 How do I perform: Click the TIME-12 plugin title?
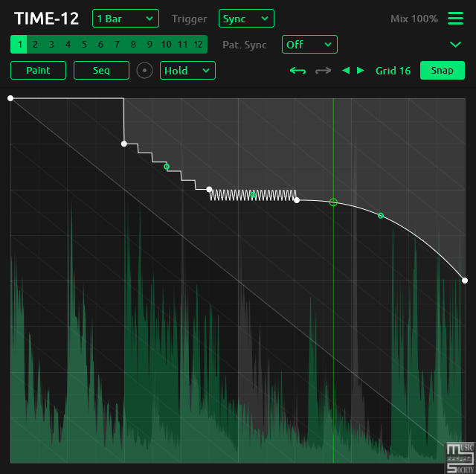[x=46, y=19]
